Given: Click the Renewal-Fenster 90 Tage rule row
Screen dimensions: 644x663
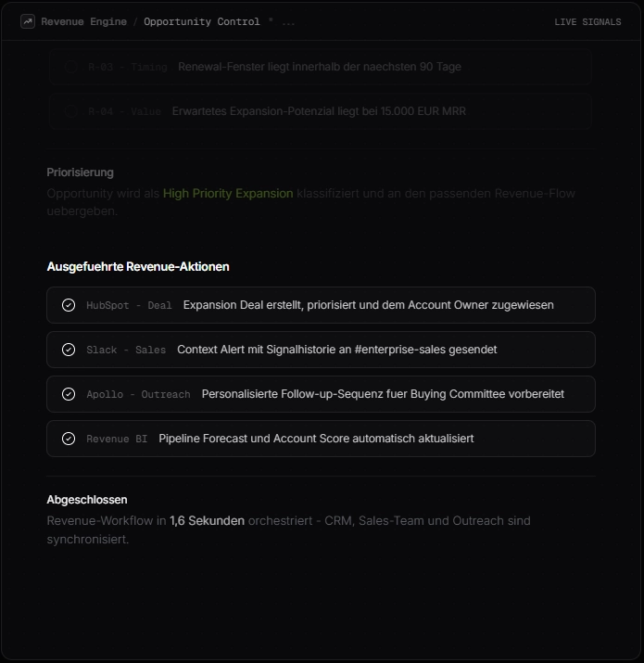Looking at the screenshot, I should pos(321,67).
